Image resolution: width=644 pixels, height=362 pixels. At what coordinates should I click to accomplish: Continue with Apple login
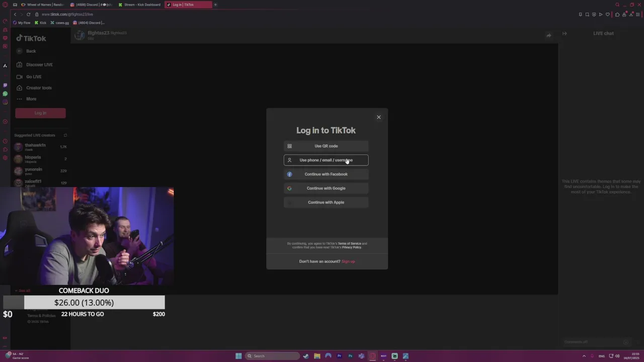tap(326, 202)
